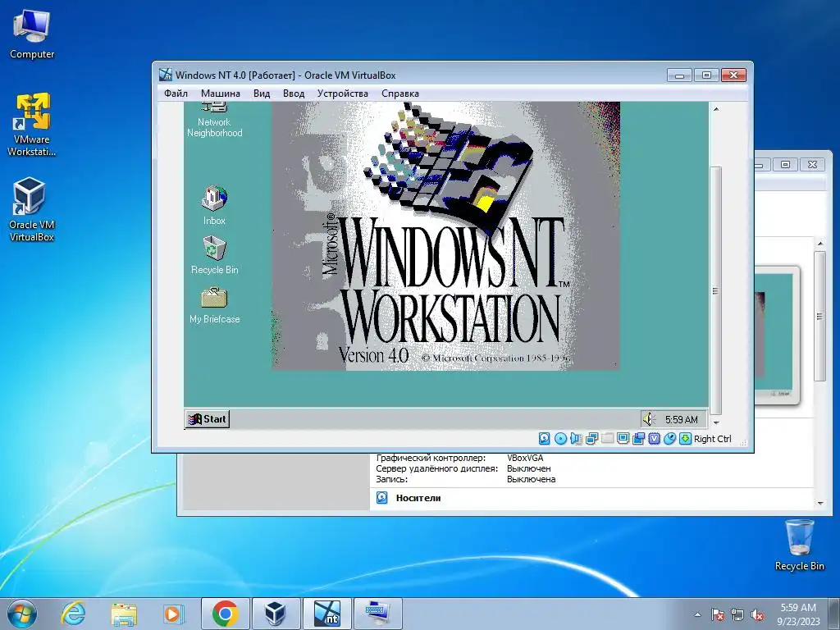Click the 5:59 AM clock in NT taskbar
Screen dimensions: 840x630
pyautogui.click(x=682, y=419)
